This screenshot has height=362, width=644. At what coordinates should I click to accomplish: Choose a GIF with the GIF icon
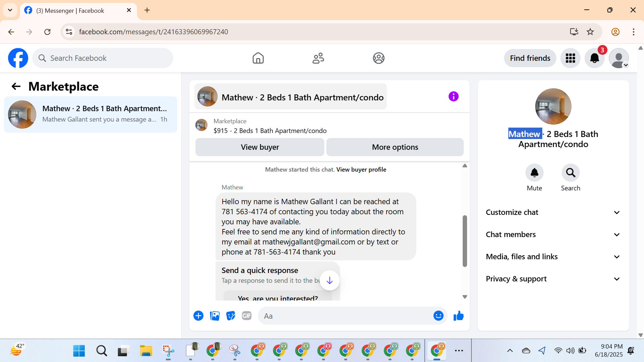coord(247,316)
